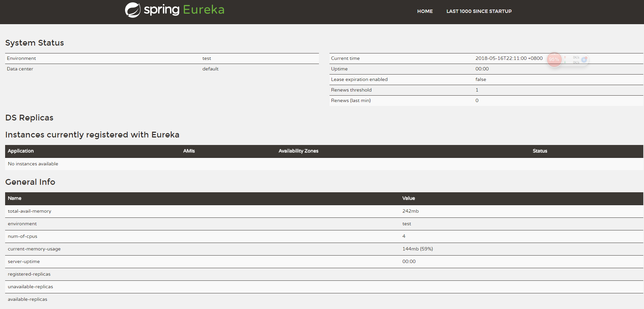Click the 'test' value beside Environment label
Viewport: 644px width, 309px height.
tap(206, 59)
